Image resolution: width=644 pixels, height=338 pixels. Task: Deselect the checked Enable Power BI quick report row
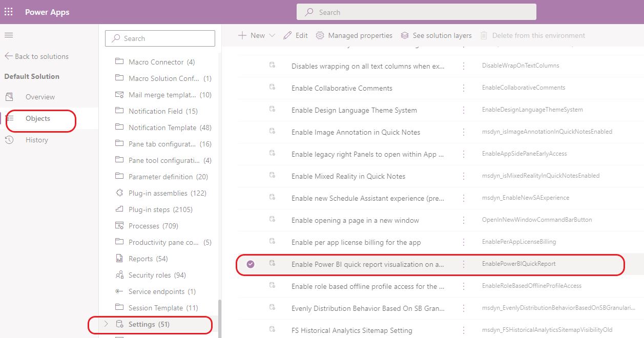click(250, 264)
